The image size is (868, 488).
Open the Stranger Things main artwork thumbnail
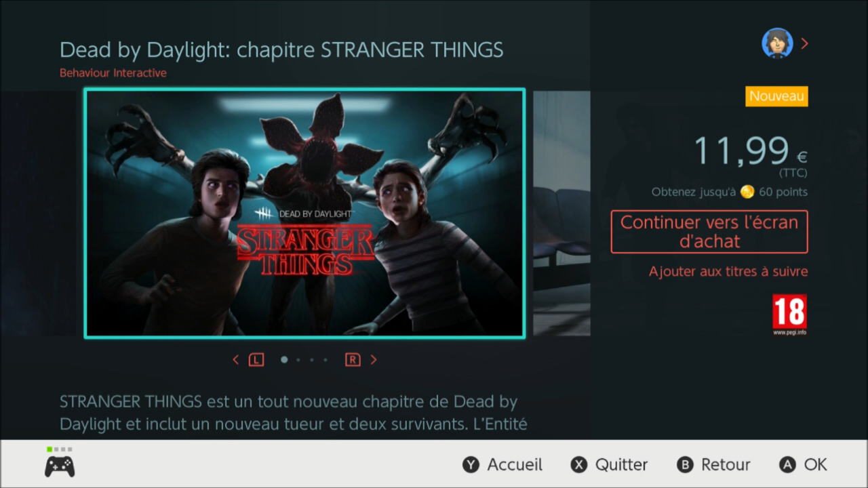point(304,213)
